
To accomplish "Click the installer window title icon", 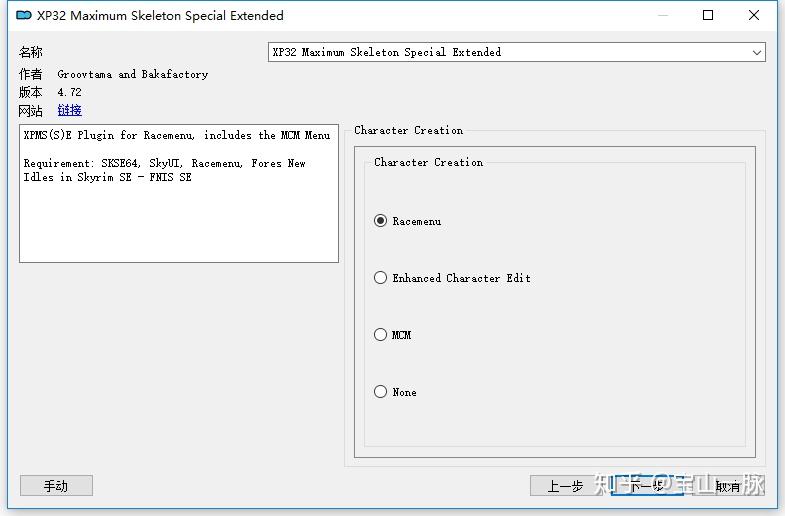I will point(24,16).
